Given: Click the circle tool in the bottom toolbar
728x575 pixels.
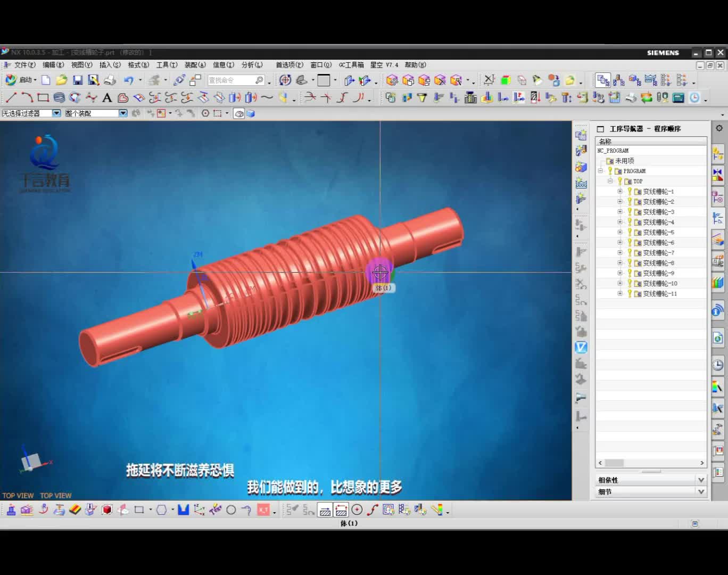Looking at the screenshot, I should coord(231,510).
